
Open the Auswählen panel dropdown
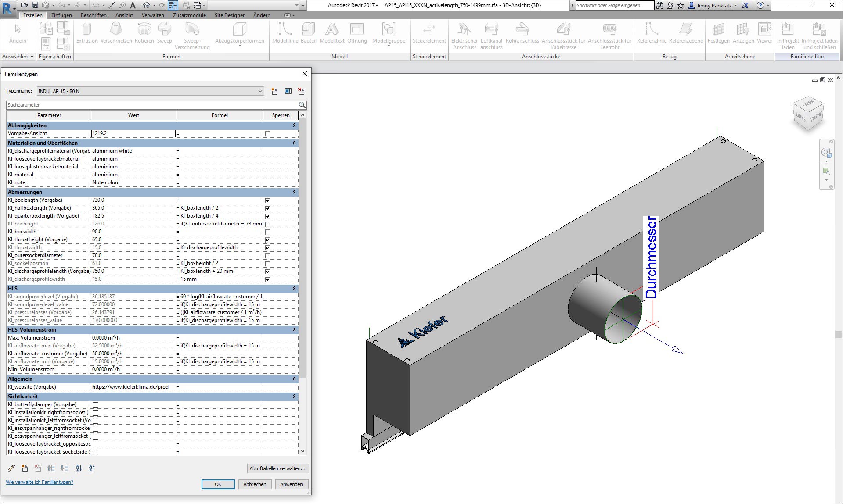tap(18, 57)
